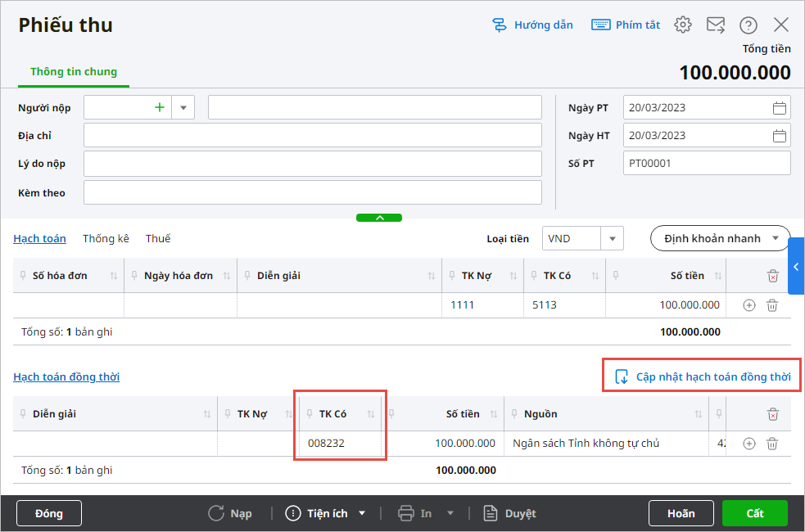Click the Hoãn postpone button
805x532 pixels.
coord(681,513)
